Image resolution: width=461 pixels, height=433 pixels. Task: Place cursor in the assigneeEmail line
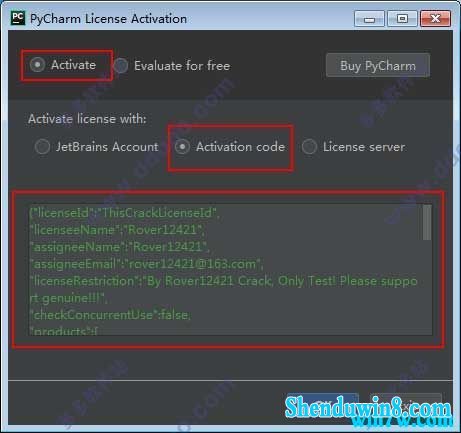coord(146,264)
